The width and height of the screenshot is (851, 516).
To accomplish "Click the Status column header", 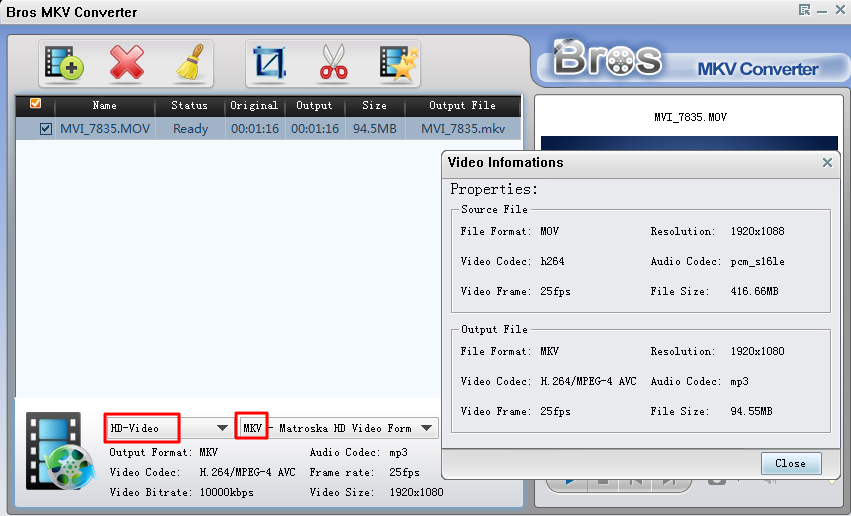I will [189, 105].
